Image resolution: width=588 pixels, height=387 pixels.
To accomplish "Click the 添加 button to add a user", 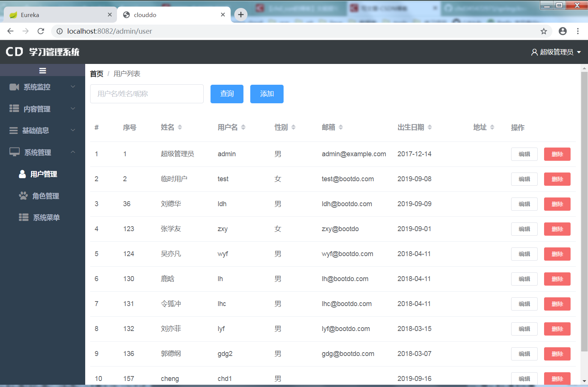I will coord(267,94).
